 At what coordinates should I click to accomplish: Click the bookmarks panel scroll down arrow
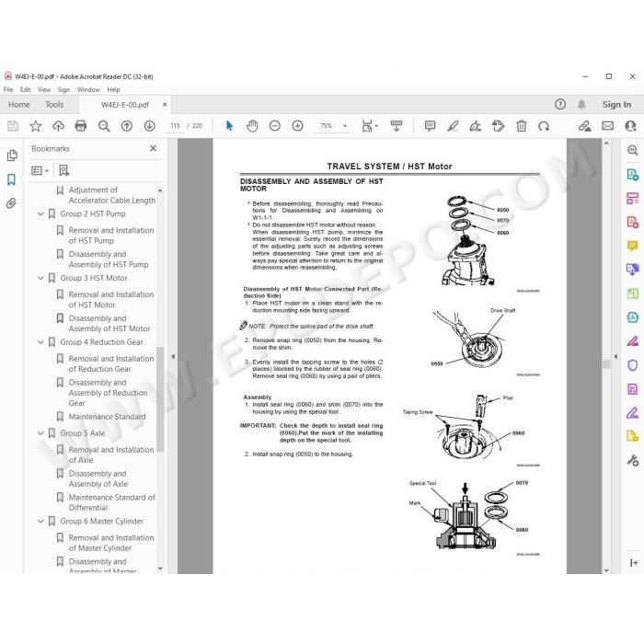[x=160, y=569]
